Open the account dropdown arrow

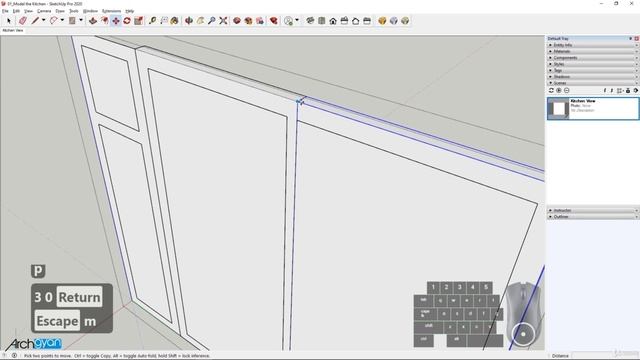point(297,20)
